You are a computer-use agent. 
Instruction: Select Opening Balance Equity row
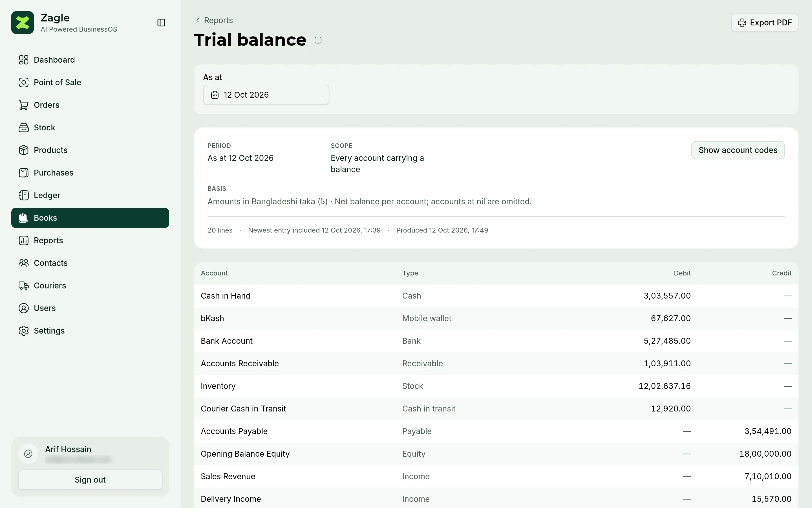pos(496,454)
